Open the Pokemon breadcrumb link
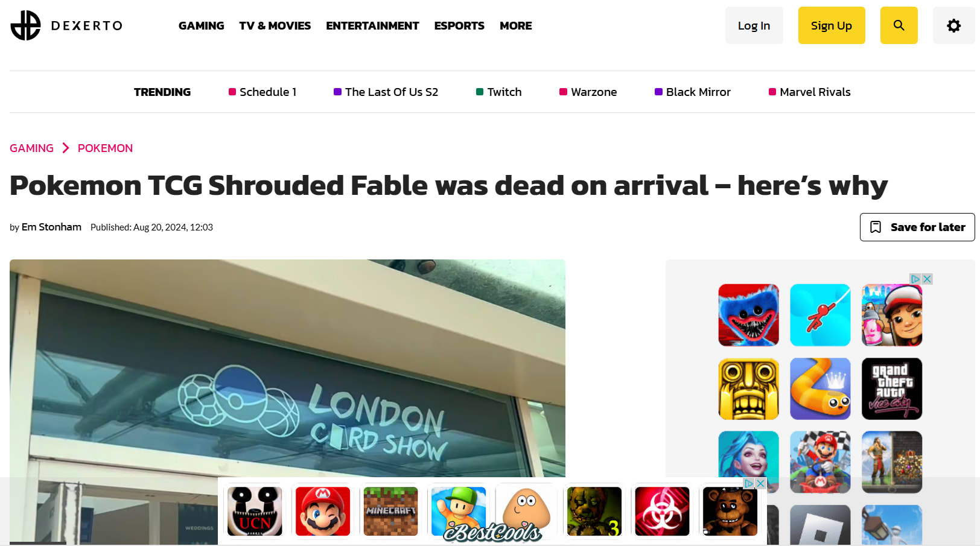The image size is (980, 546). (x=105, y=148)
